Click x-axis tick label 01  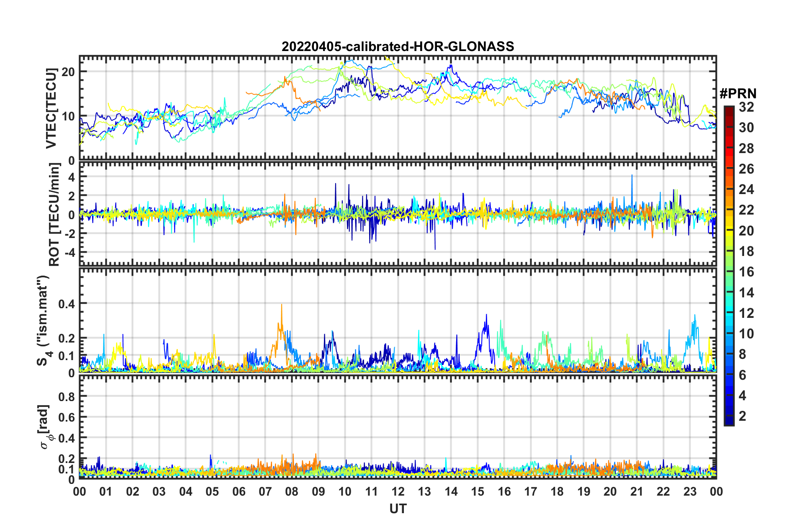click(106, 491)
